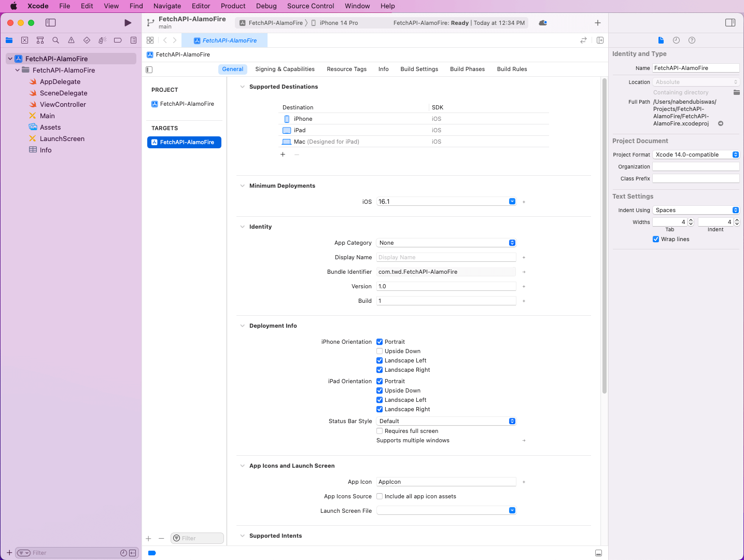
Task: Click the Display Name text field
Action: (446, 257)
